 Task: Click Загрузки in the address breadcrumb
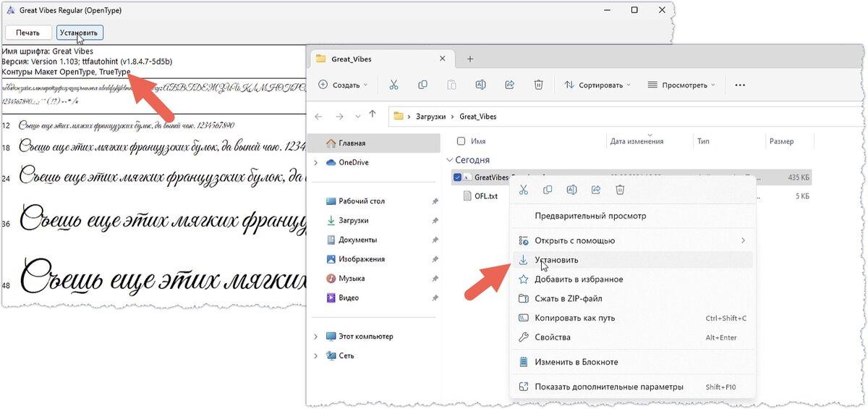tap(431, 116)
